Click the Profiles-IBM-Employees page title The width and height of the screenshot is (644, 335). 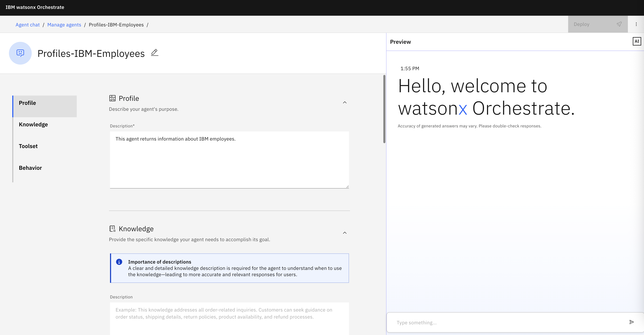click(x=91, y=53)
